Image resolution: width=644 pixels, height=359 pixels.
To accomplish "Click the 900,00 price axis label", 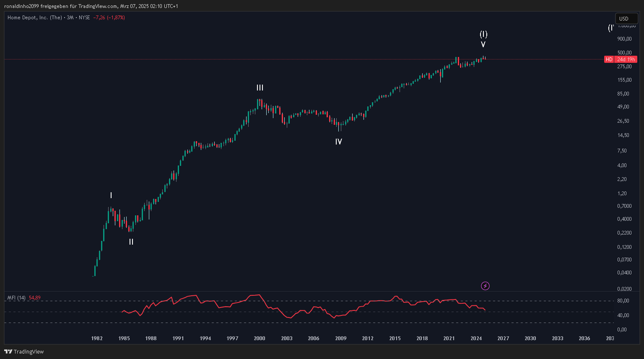I will (624, 39).
